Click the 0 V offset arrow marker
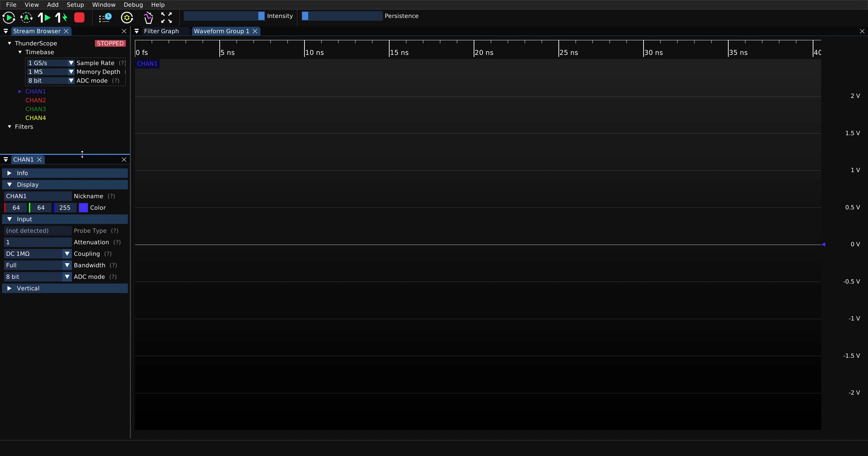Viewport: 868px width, 456px height. (x=824, y=244)
